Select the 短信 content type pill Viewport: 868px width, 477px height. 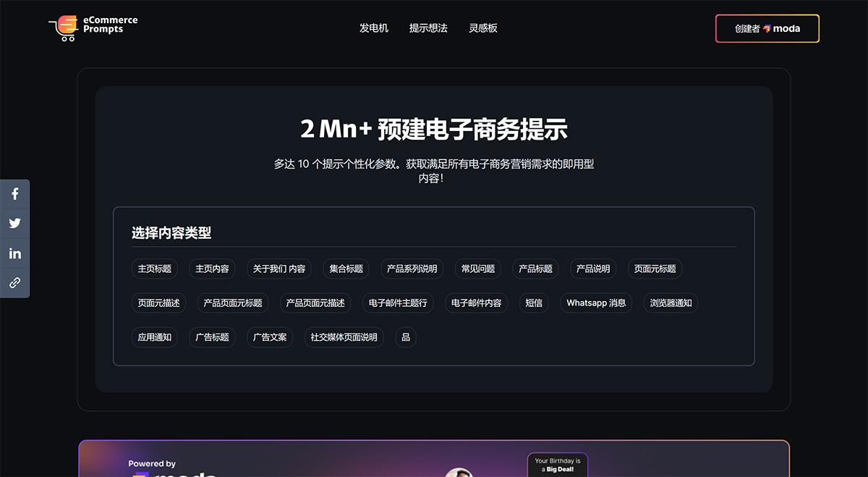point(533,303)
